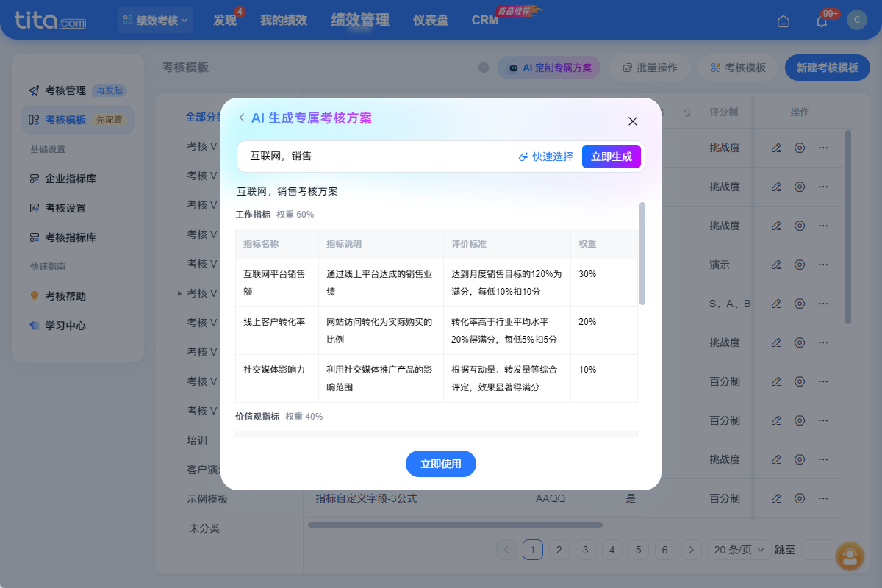
Task: Click the table's horizontal scrollbar
Action: [455, 525]
